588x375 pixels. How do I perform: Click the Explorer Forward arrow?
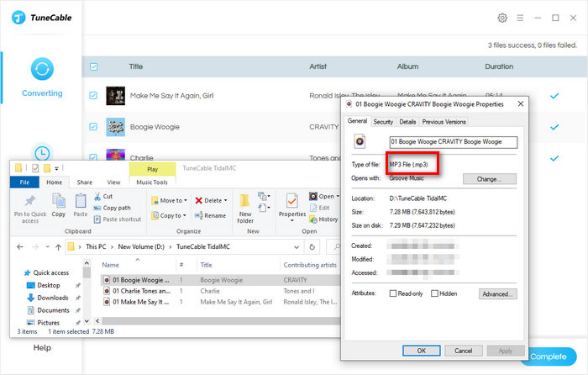click(35, 247)
